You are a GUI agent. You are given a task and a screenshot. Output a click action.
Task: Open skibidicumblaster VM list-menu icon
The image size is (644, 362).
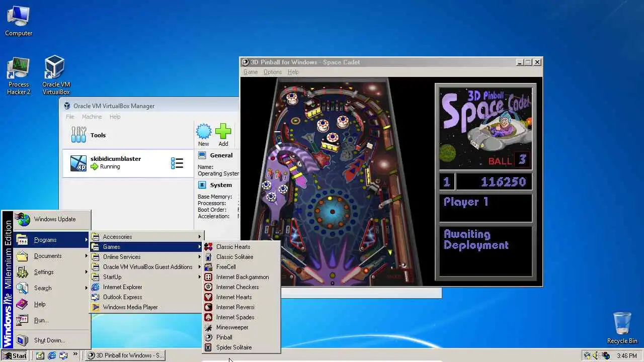point(177,163)
